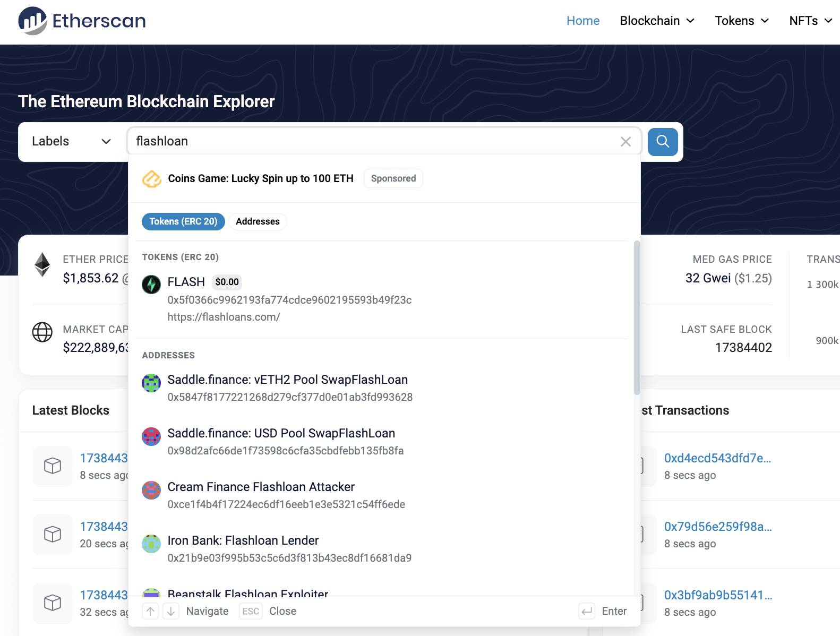Click the cube icon for block 8 secs ago
840x636 pixels.
pyautogui.click(x=53, y=466)
